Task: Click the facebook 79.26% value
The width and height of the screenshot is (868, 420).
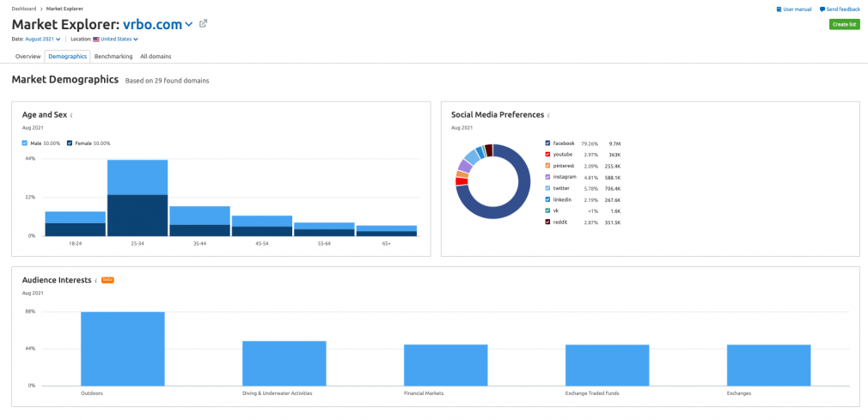Action: 589,143
